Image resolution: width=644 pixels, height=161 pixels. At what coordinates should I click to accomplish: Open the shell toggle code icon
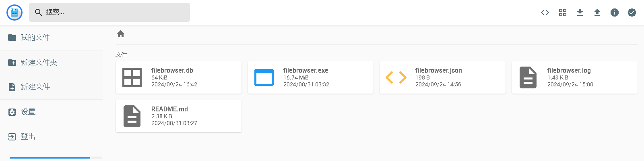(x=545, y=13)
